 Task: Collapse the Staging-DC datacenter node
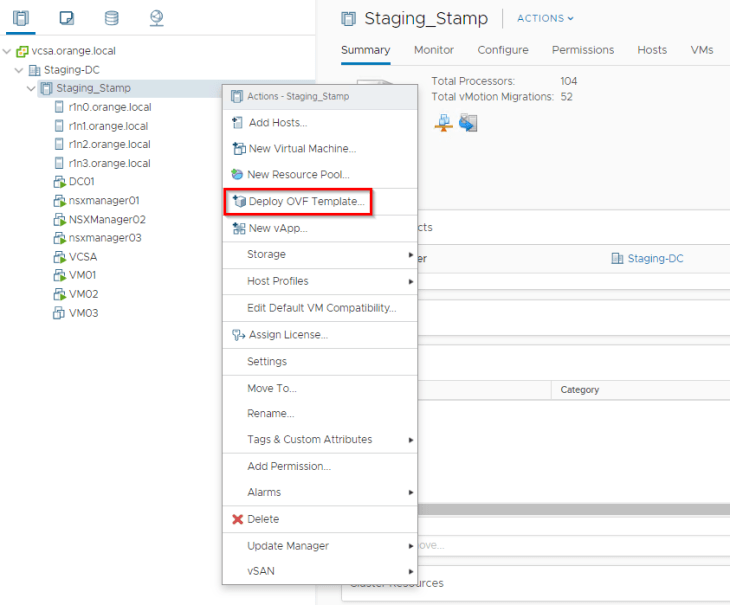[x=19, y=70]
